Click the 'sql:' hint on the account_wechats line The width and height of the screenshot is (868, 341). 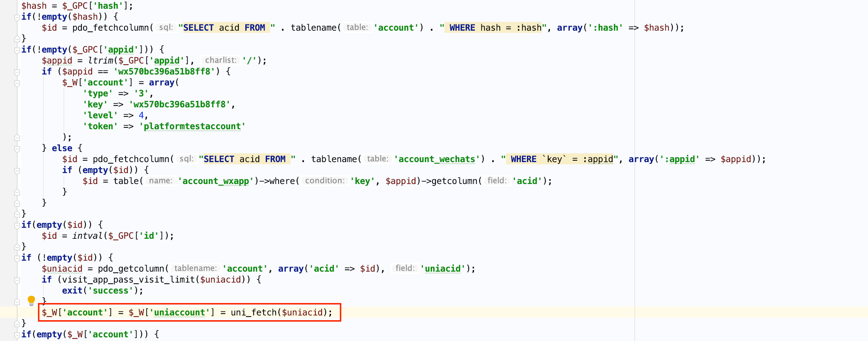(x=187, y=159)
